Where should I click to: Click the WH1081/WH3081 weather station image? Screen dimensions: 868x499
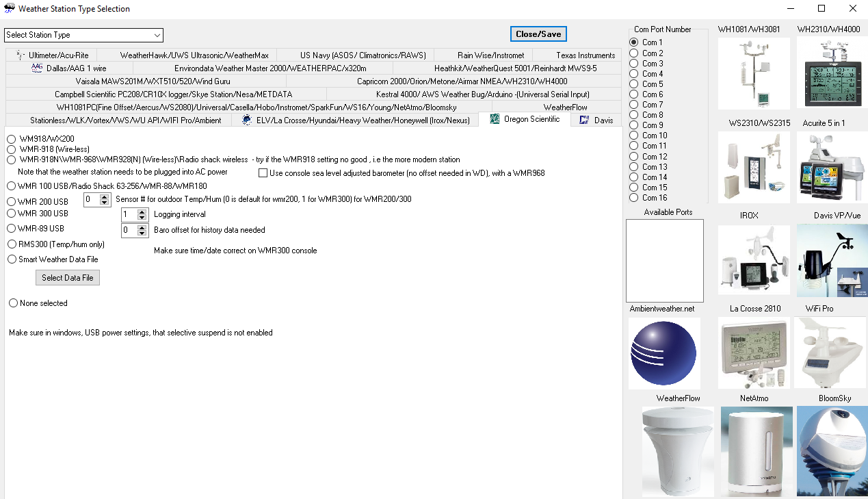(x=754, y=73)
